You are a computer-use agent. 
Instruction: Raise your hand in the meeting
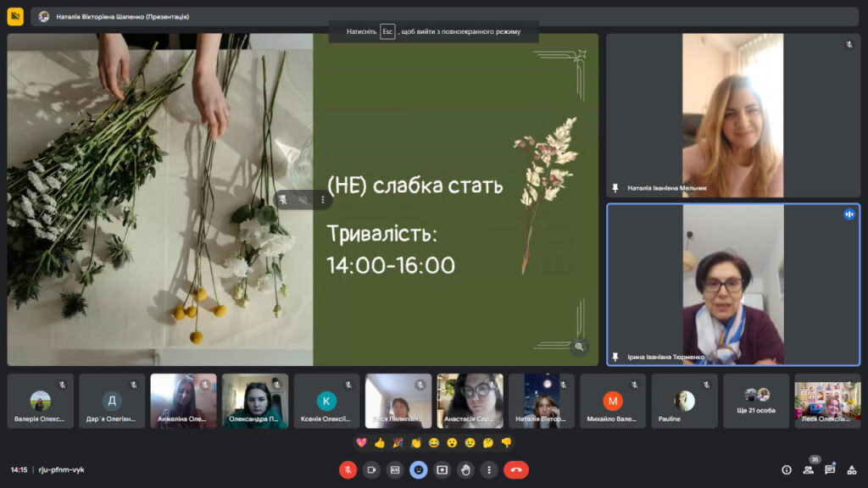(x=465, y=469)
